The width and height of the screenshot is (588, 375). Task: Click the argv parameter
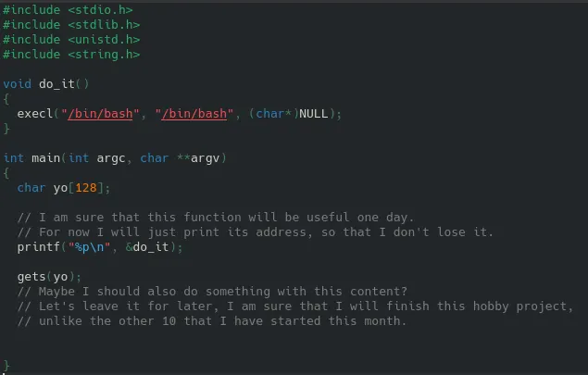pyautogui.click(x=206, y=157)
